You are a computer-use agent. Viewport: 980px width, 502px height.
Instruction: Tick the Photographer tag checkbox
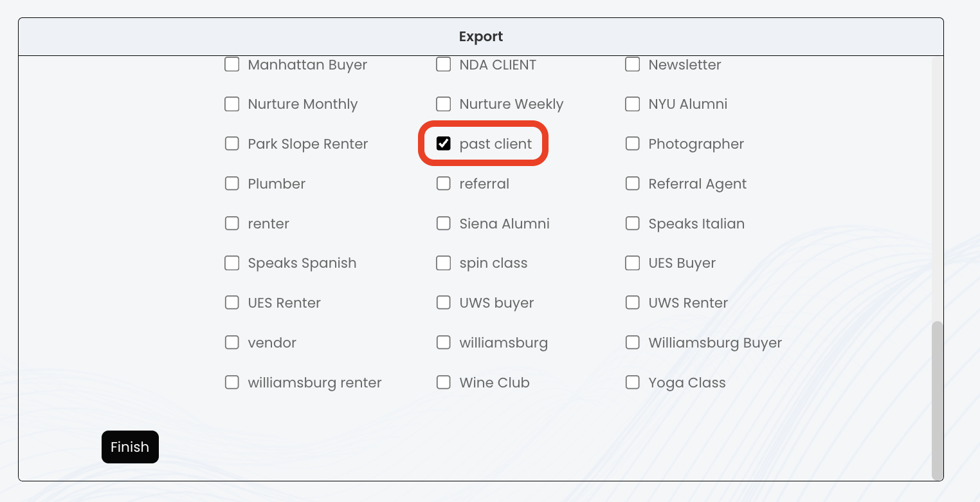633,144
